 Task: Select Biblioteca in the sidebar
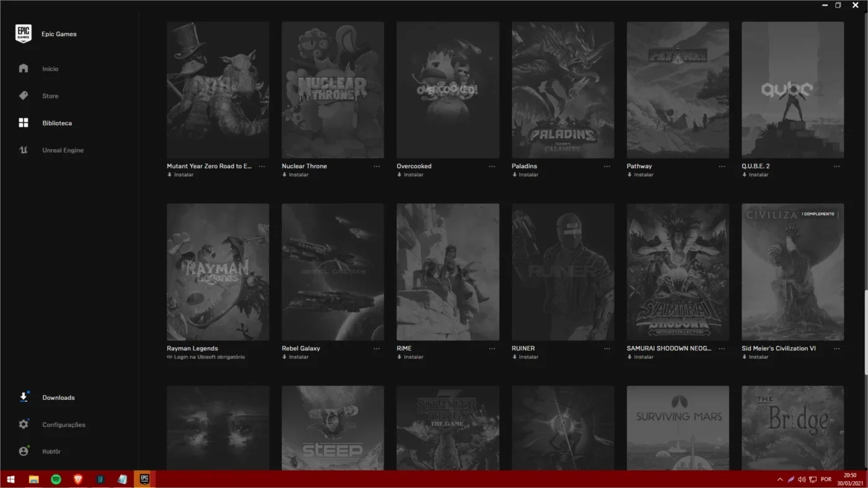pos(57,123)
